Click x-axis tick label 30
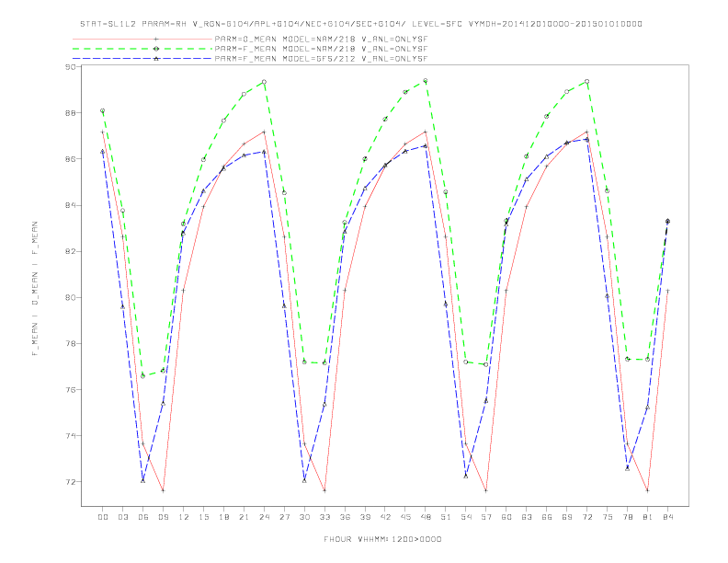Viewport: 728px width, 563px height. point(304,517)
